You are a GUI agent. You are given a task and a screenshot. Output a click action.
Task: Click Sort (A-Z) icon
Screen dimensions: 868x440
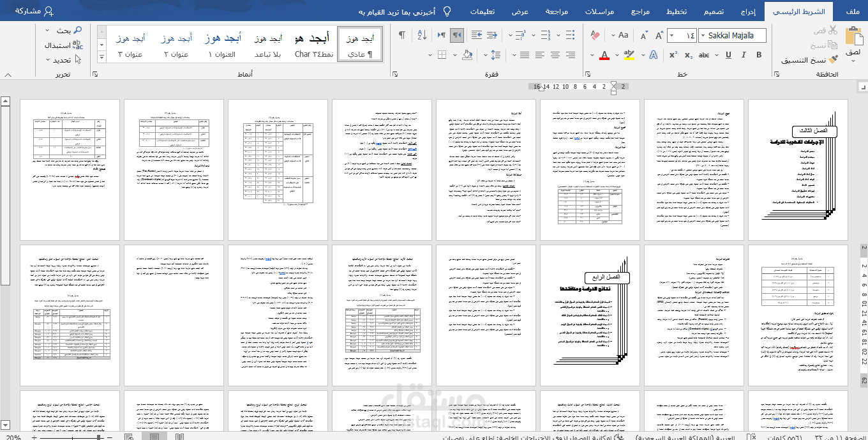[422, 35]
